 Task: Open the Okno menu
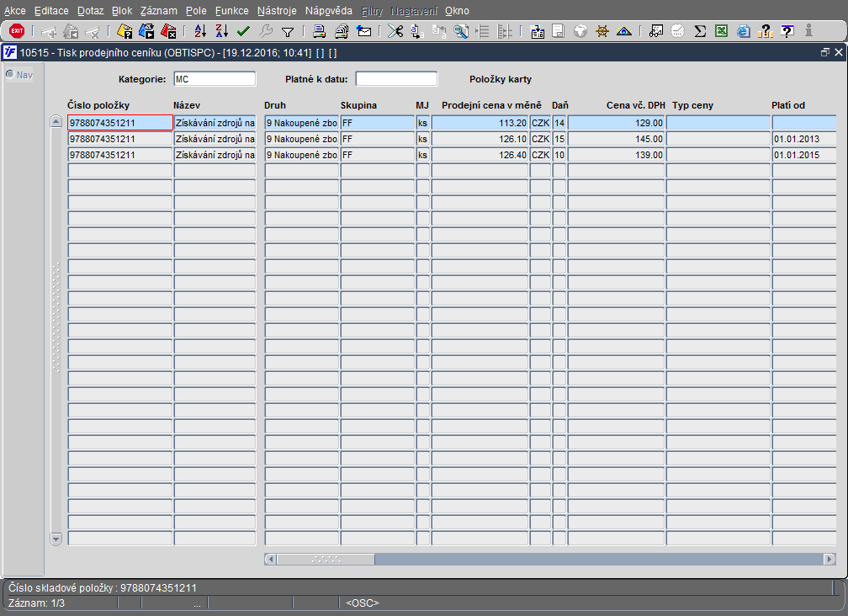(x=457, y=11)
